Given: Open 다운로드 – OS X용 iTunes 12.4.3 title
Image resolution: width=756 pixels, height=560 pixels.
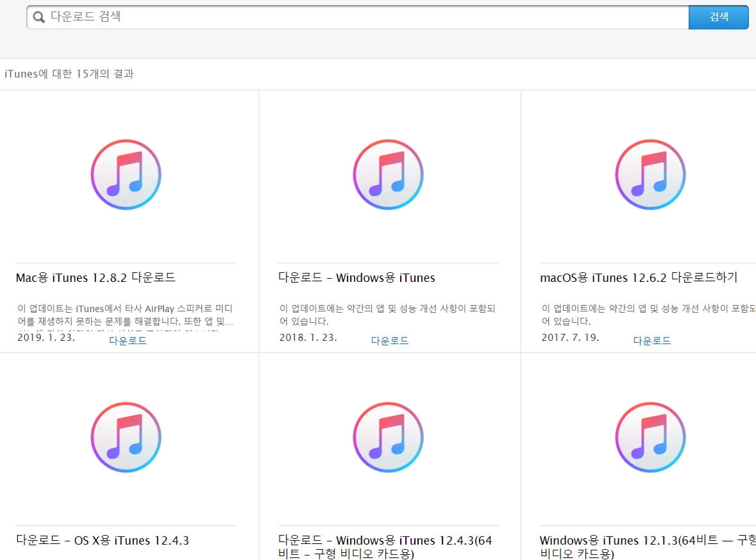Looking at the screenshot, I should [102, 540].
